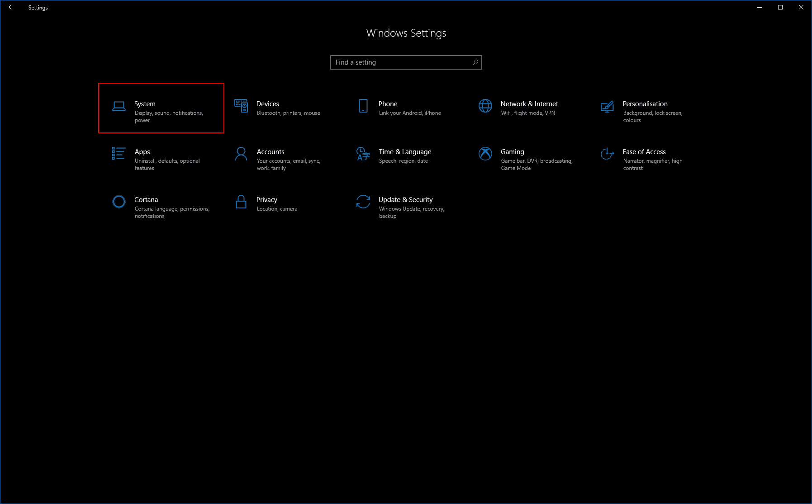
Task: Click the Personalisation paintbrush icon
Action: click(607, 107)
